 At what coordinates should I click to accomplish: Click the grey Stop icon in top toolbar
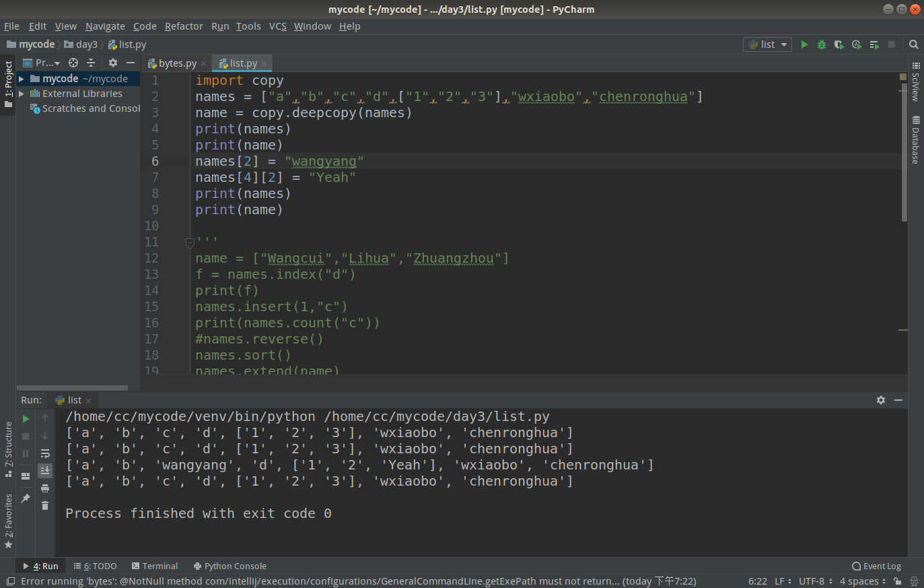click(x=892, y=44)
